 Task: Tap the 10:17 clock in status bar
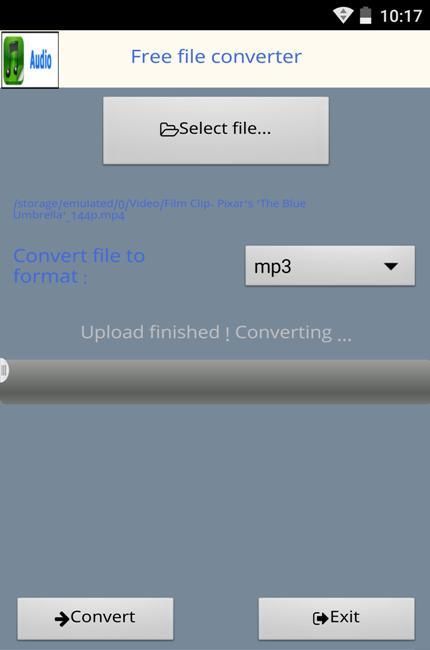tap(401, 16)
